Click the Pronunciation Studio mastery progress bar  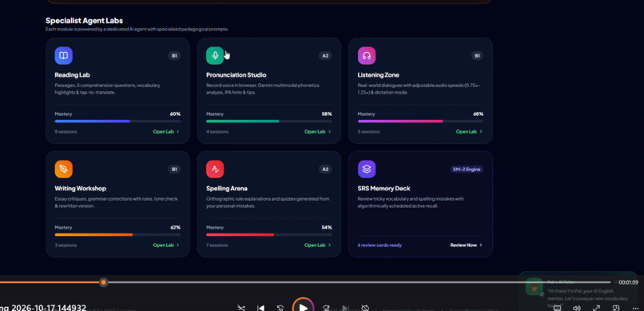pyautogui.click(x=269, y=122)
